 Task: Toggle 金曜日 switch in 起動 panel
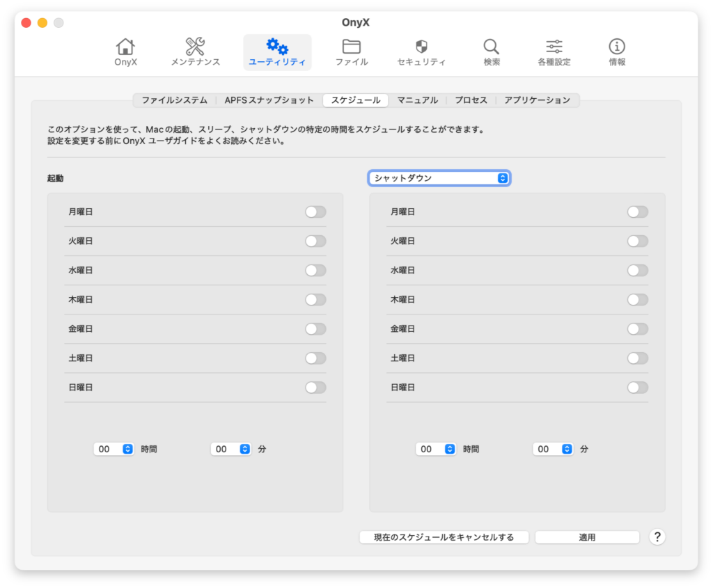[x=315, y=329]
